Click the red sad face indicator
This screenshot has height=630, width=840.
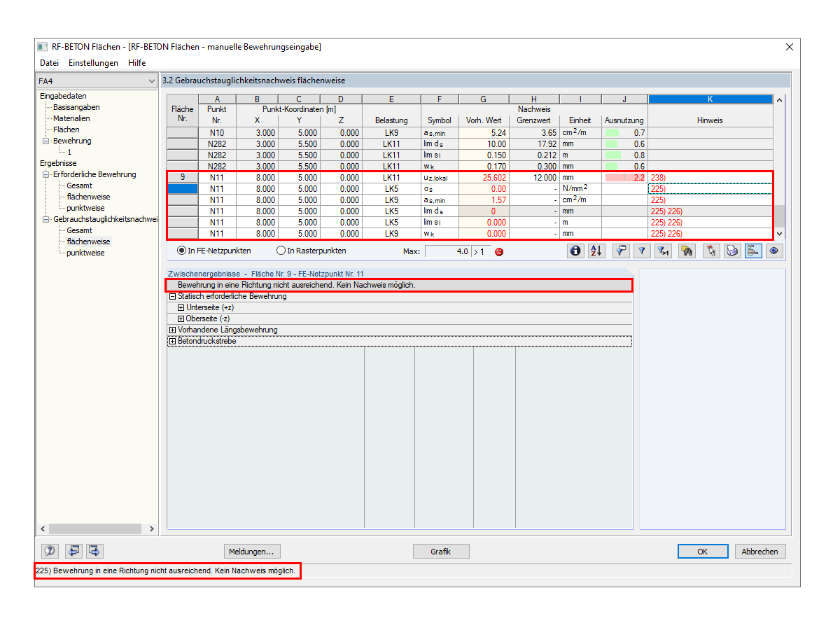pos(499,251)
